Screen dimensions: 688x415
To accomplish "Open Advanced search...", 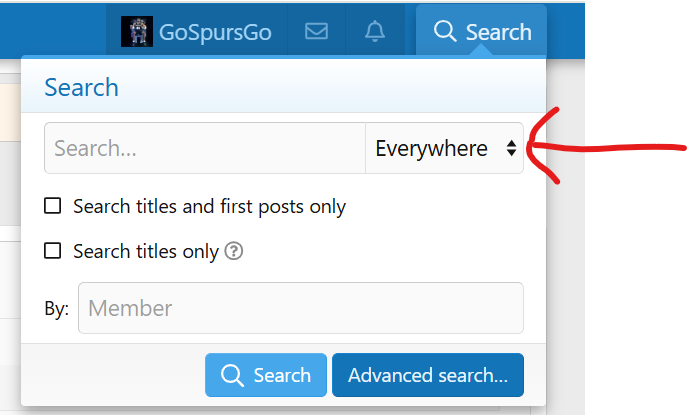I will pos(428,375).
